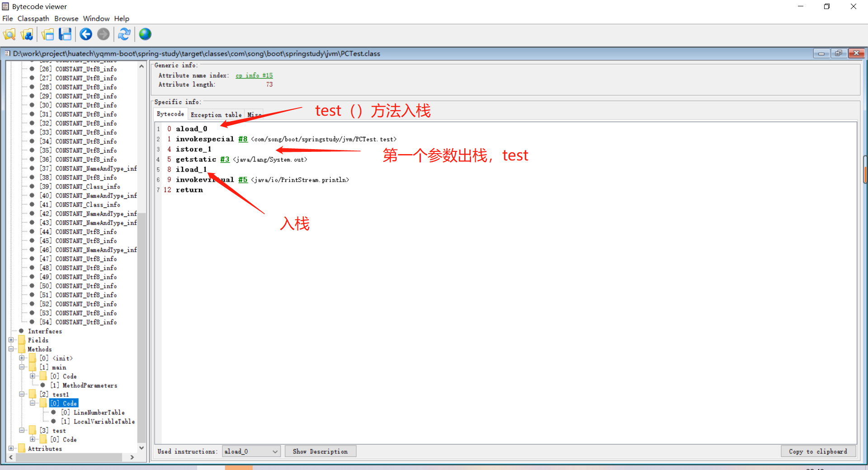Click the Attributes folder icon in tree
868x470 pixels.
22,448
